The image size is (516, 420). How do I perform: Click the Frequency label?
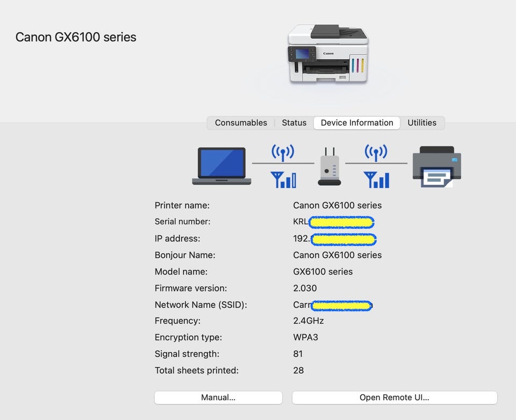pyautogui.click(x=177, y=321)
